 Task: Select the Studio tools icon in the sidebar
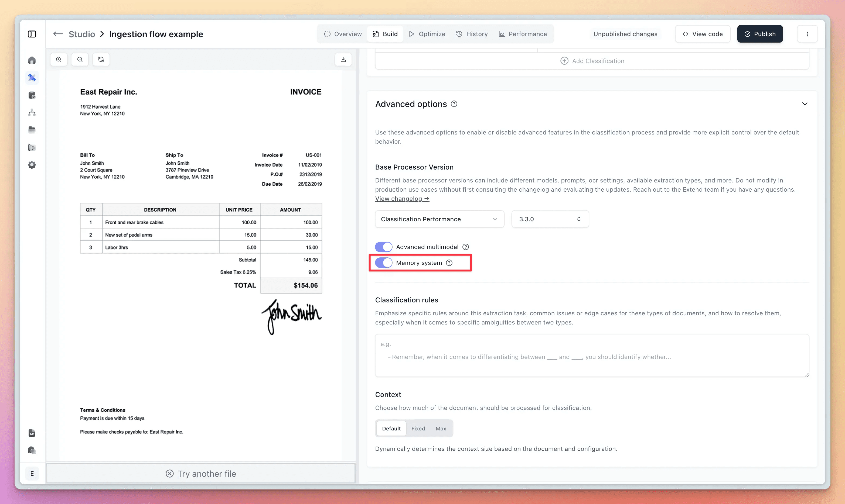[x=32, y=77]
